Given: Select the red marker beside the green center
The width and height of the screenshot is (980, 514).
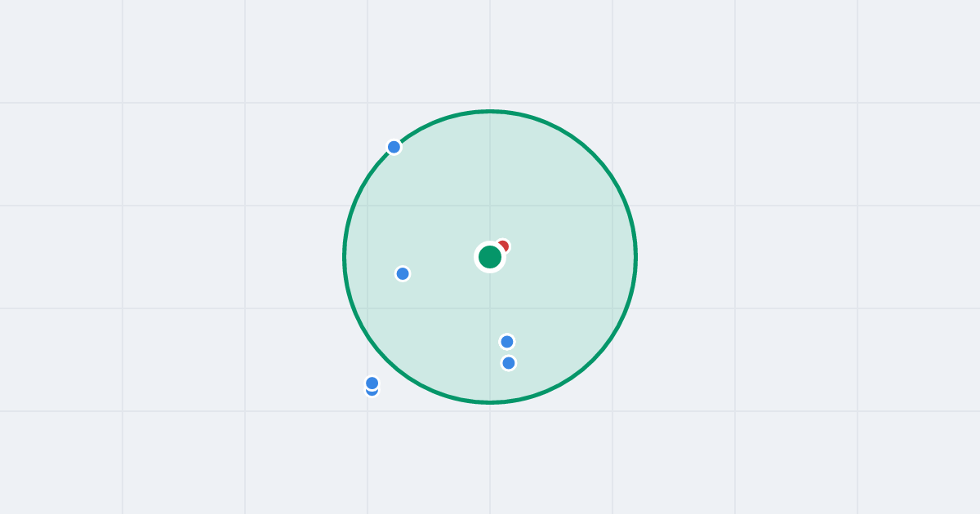Looking at the screenshot, I should coord(503,246).
